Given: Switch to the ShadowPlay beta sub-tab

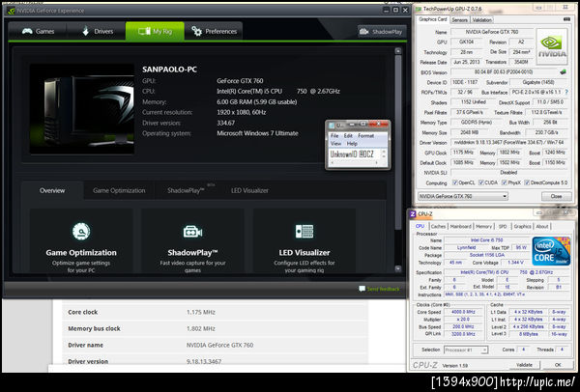Looking at the screenshot, I should (x=187, y=190).
